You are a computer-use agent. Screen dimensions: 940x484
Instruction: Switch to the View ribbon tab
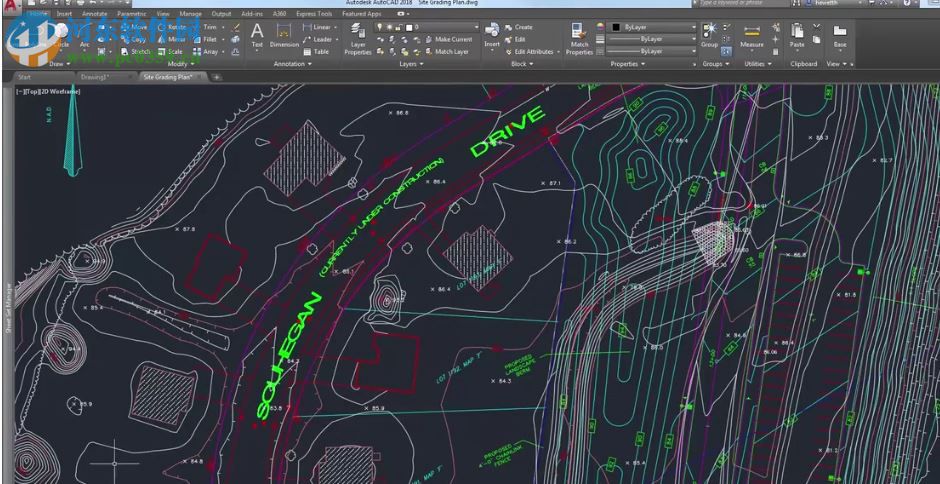coord(162,13)
